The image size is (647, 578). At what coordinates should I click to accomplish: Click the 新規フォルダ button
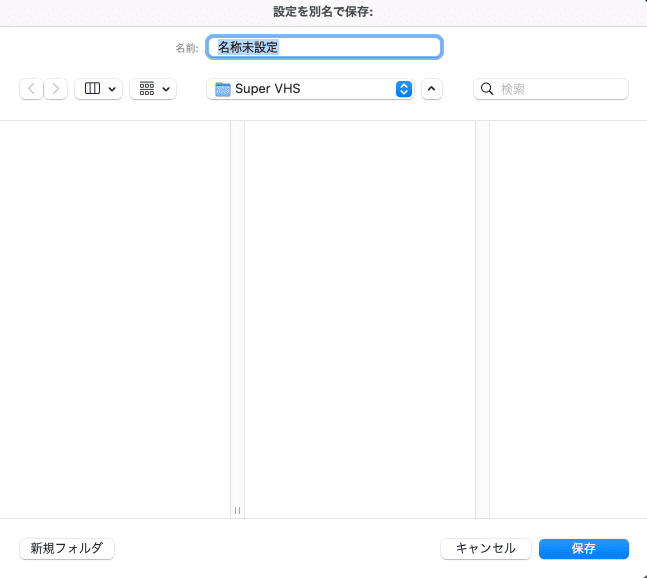pos(67,549)
